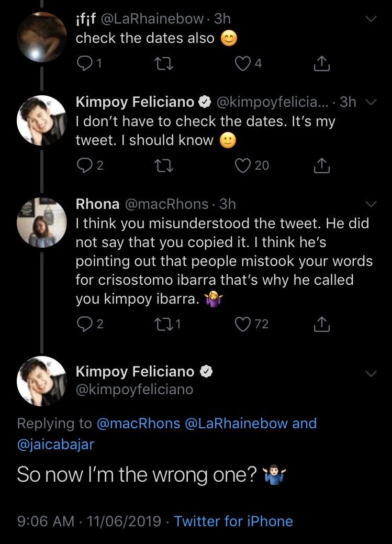Open options chevron on Rhona's tweet
The width and height of the screenshot is (392, 544).
pyautogui.click(x=371, y=203)
